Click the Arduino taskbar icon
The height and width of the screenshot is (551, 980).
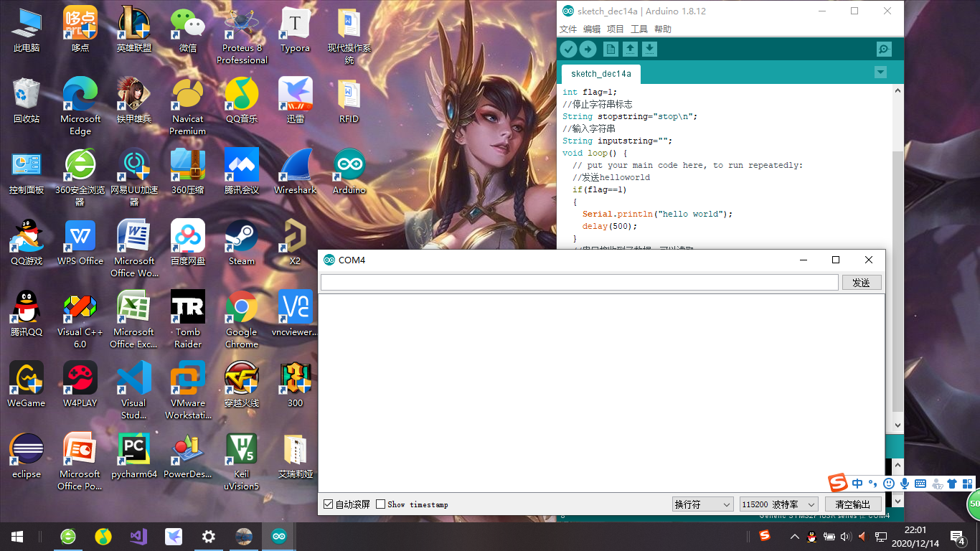point(278,536)
